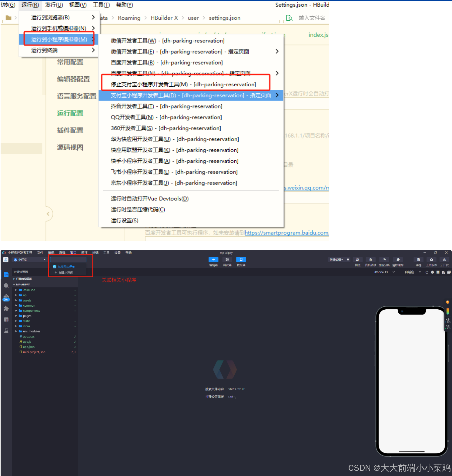Click 清除缓存 clear cache icon
The height and width of the screenshot is (476, 452).
coord(398,260)
